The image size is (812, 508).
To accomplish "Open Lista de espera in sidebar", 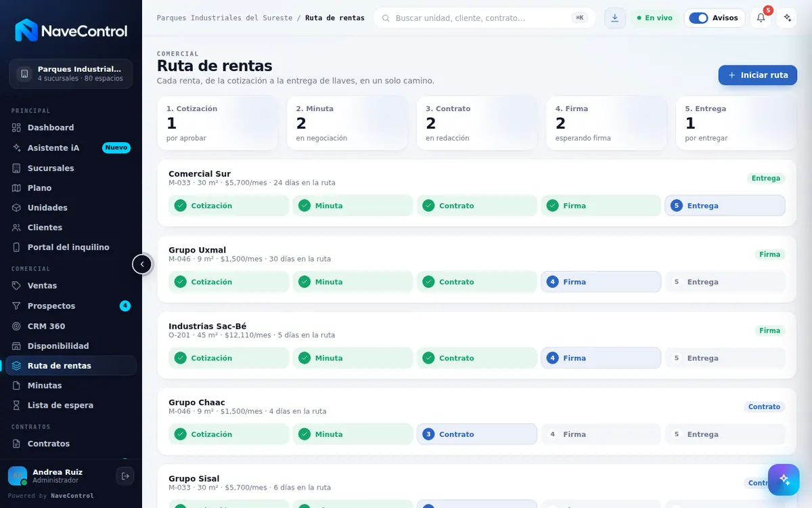I will tap(71, 405).
